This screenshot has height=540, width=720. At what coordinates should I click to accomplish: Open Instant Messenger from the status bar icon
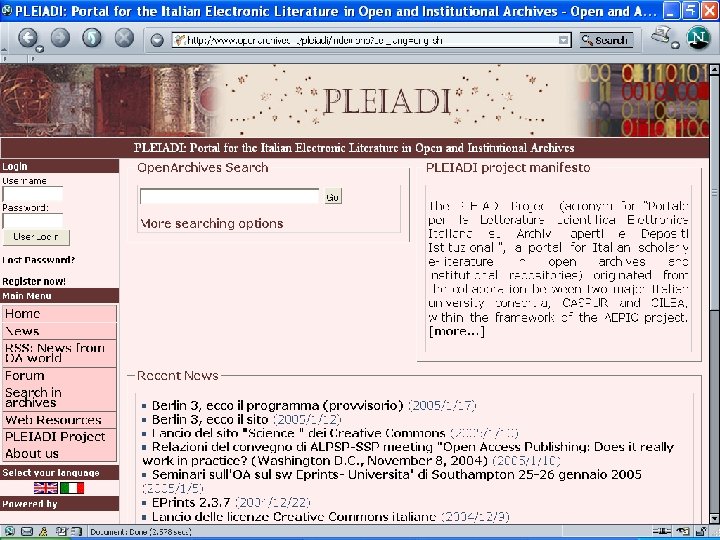(x=44, y=532)
